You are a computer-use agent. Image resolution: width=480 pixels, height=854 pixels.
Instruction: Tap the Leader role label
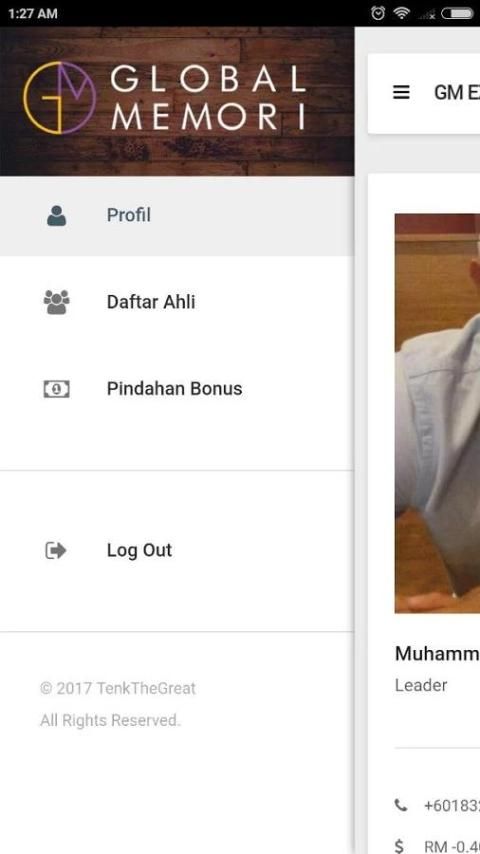click(x=421, y=685)
